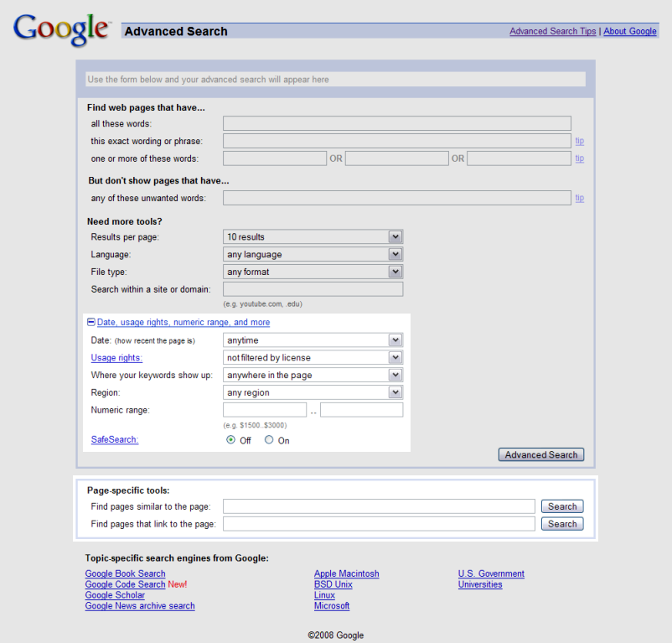Select the SafeSearch Off radio button
Image resolution: width=672 pixels, height=643 pixels.
[230, 440]
